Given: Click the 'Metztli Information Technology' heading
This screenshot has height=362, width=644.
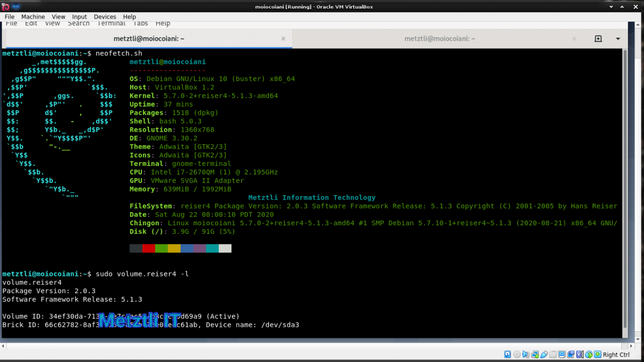Looking at the screenshot, I should click(312, 198).
